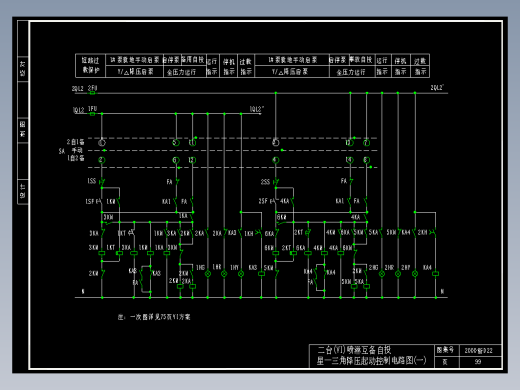
Task: Click the 2HG indicator lamp label
Action: [373, 267]
